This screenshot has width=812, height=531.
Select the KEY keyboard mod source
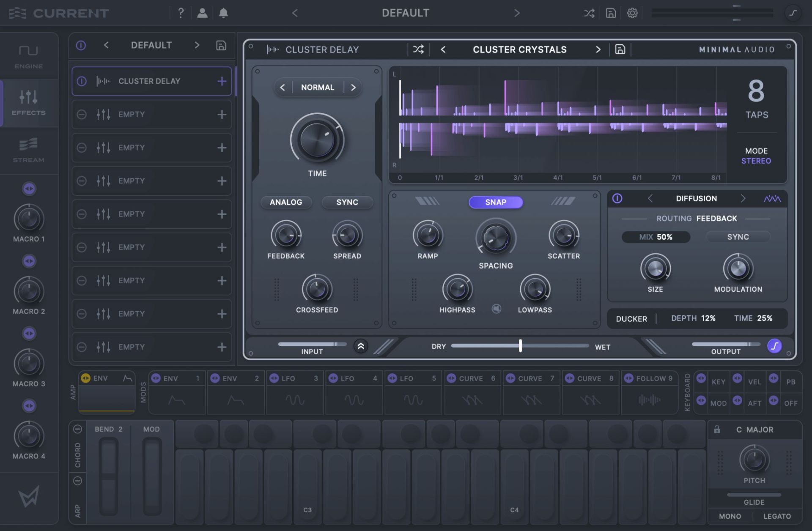point(718,382)
